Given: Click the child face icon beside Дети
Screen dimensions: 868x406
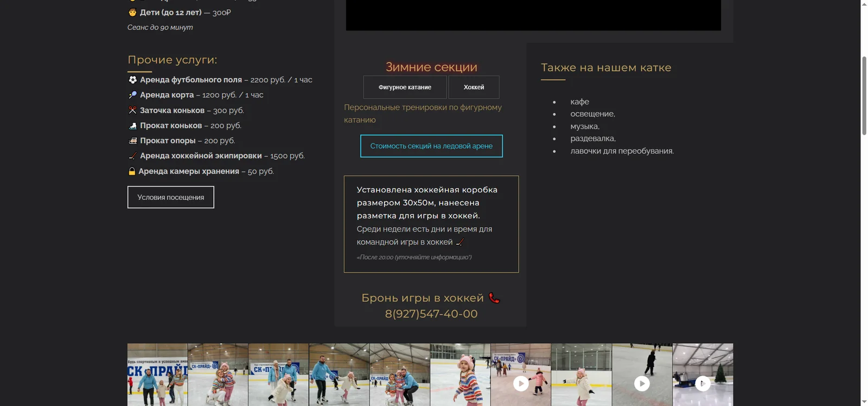Looking at the screenshot, I should [x=132, y=12].
